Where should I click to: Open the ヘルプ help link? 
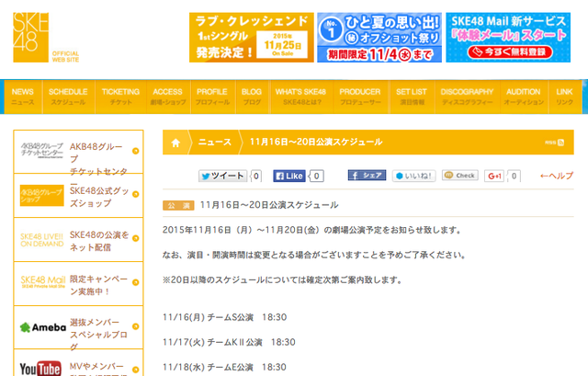557,176
